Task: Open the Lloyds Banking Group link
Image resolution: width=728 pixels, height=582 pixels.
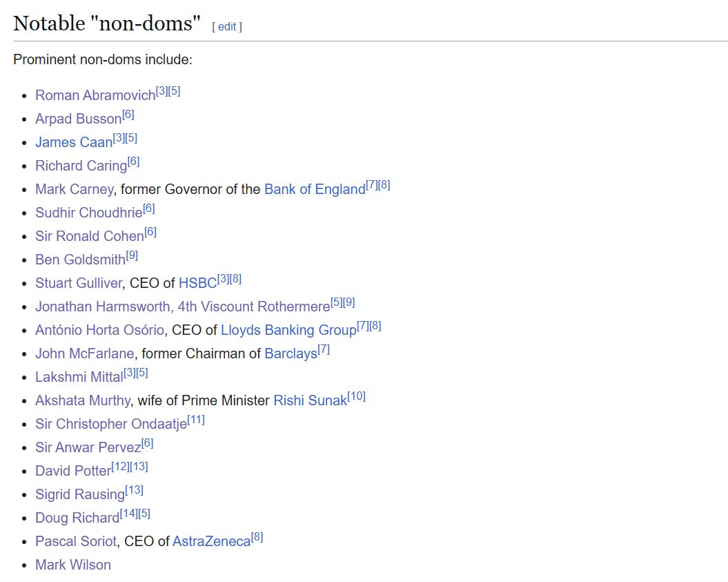Action: pyautogui.click(x=289, y=330)
